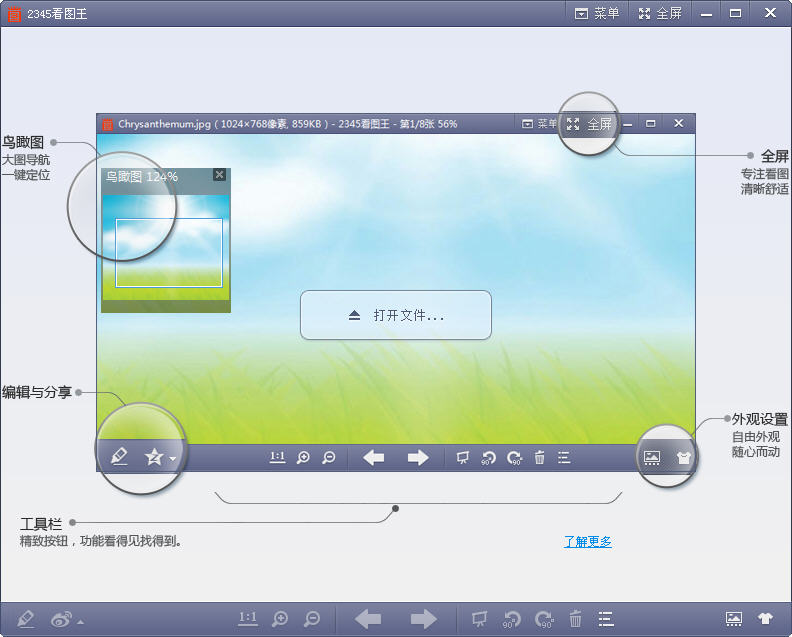
Task: Click the favorite star in the Chrysanthemum.jpg preview toolbar
Action: [154, 457]
